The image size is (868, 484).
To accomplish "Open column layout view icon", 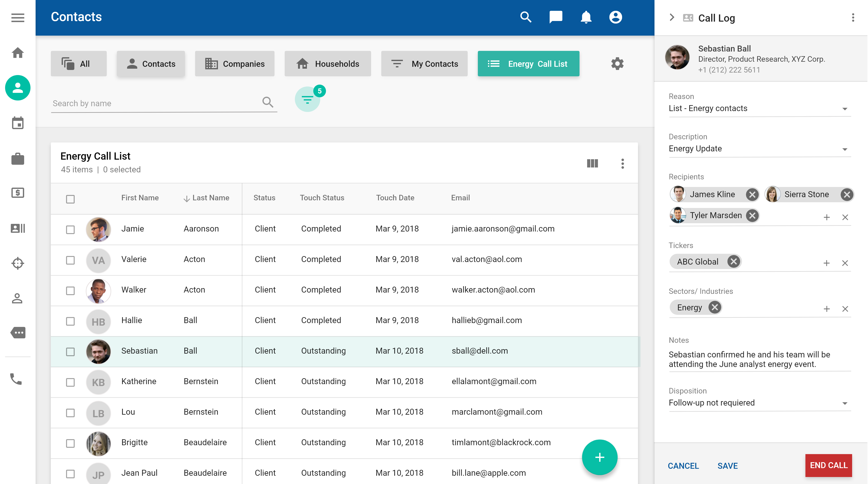I will pos(592,164).
